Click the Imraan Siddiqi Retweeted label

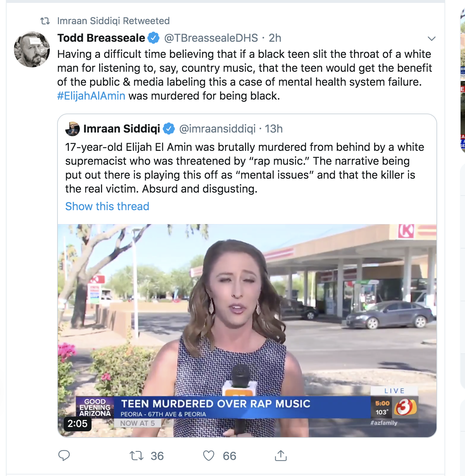[x=114, y=21]
